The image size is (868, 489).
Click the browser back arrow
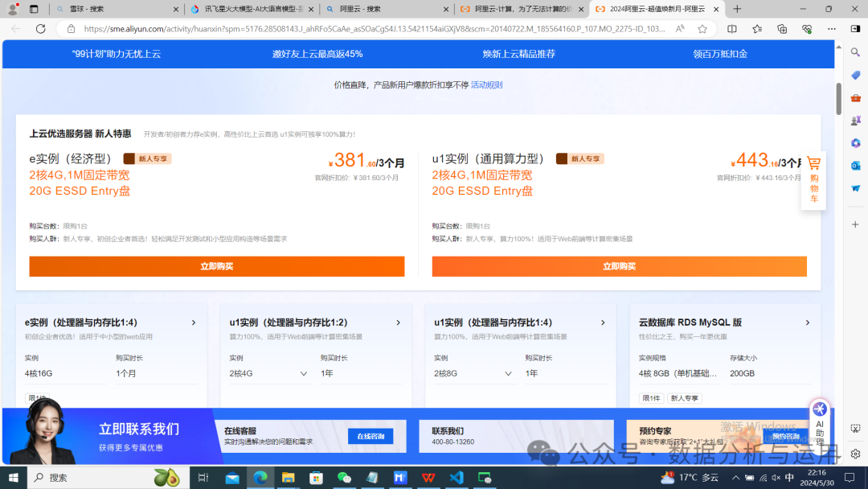[15, 29]
